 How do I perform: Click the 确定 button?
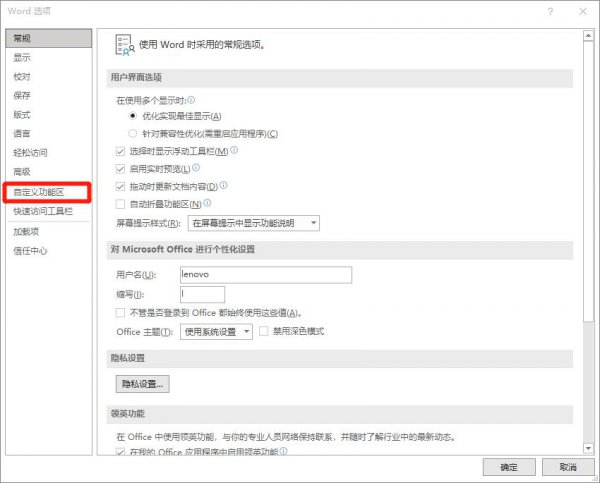click(509, 467)
